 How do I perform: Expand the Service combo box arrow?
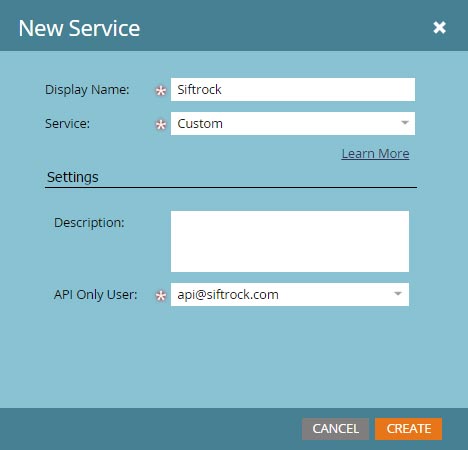point(405,123)
